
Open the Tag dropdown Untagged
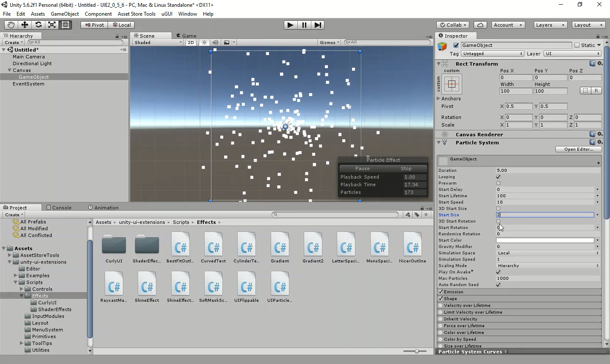click(493, 54)
